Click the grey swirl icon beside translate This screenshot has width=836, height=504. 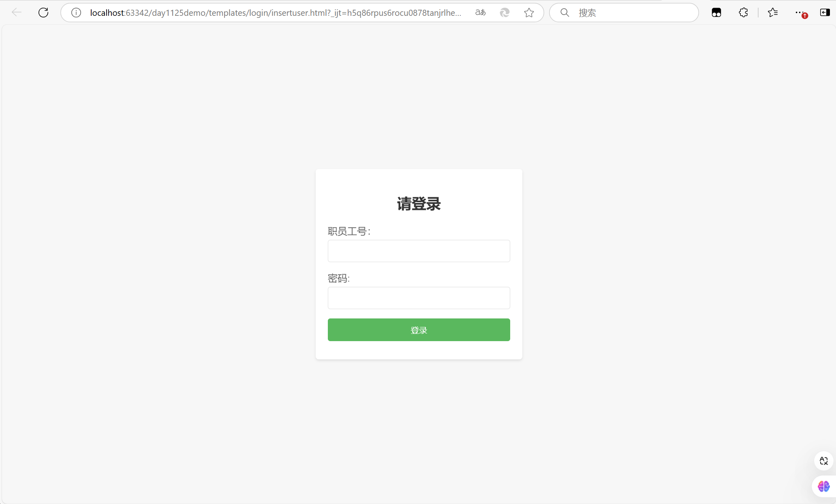(505, 13)
